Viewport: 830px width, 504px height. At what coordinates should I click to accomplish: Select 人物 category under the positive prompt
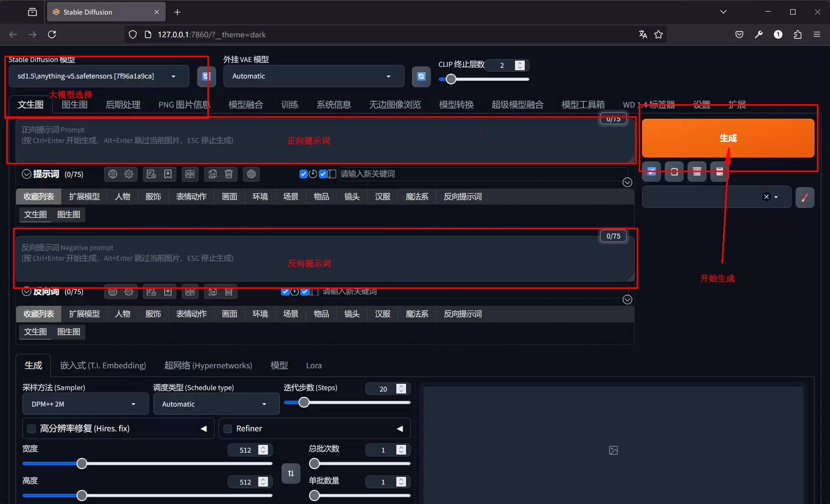123,197
